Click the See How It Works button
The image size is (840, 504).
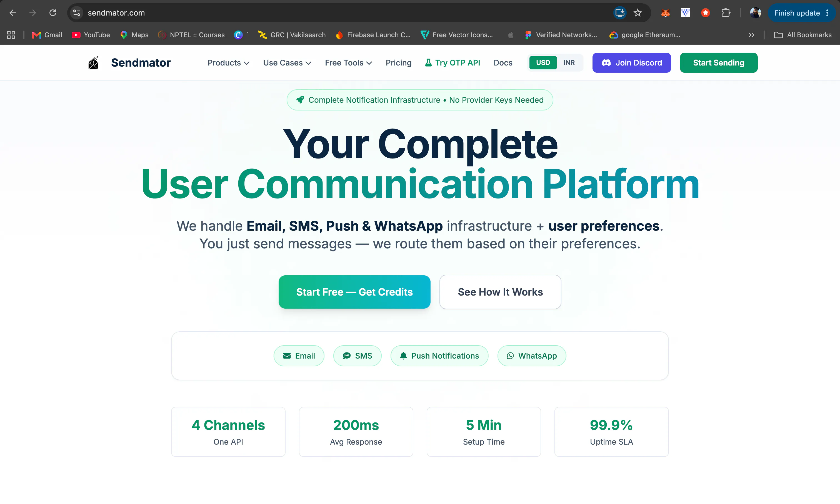pos(500,292)
